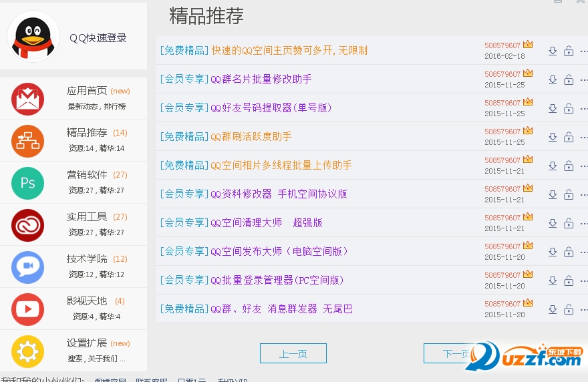The image size is (588, 382).
Task: Download QQ群刷活跃度助手 via its arrow icon
Action: 553,137
